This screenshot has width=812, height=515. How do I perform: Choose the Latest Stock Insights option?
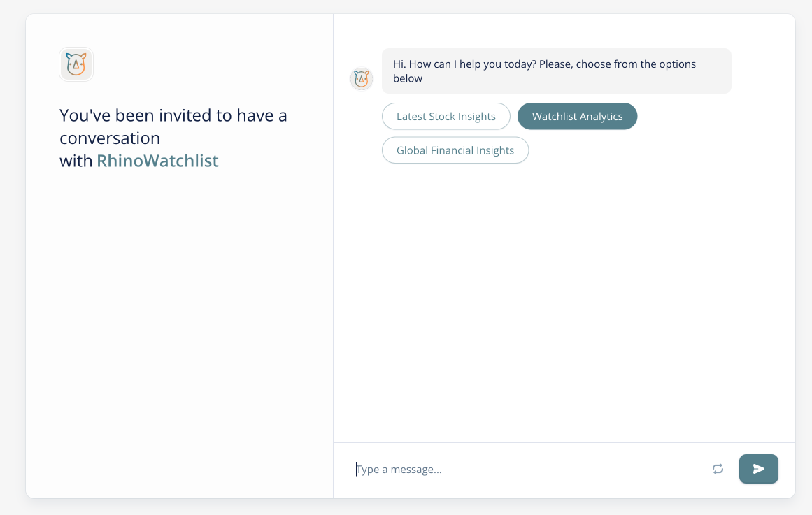coord(446,117)
